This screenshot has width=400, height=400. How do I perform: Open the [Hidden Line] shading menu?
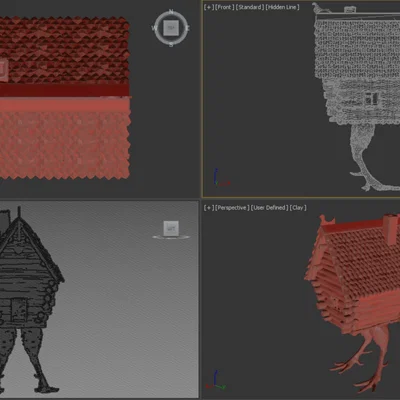pyautogui.click(x=283, y=7)
